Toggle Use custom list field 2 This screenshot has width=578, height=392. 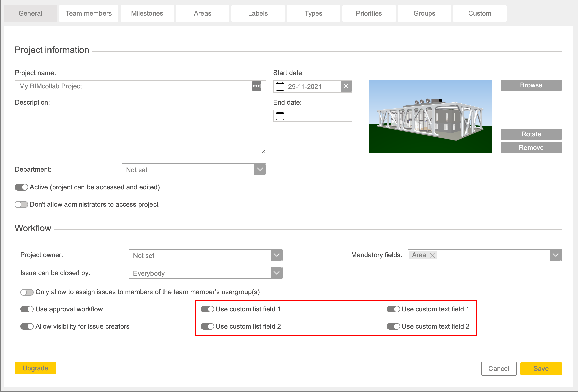pyautogui.click(x=207, y=326)
